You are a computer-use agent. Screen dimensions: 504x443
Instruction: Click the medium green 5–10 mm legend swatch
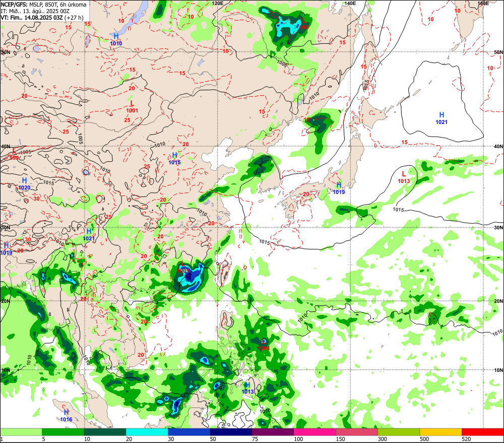63,432
